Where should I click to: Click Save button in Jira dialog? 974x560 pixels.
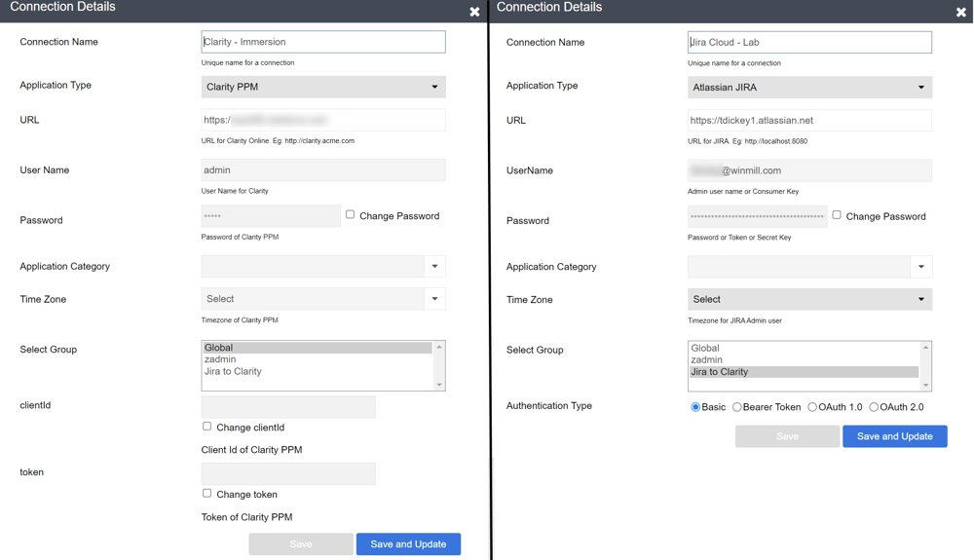[788, 436]
